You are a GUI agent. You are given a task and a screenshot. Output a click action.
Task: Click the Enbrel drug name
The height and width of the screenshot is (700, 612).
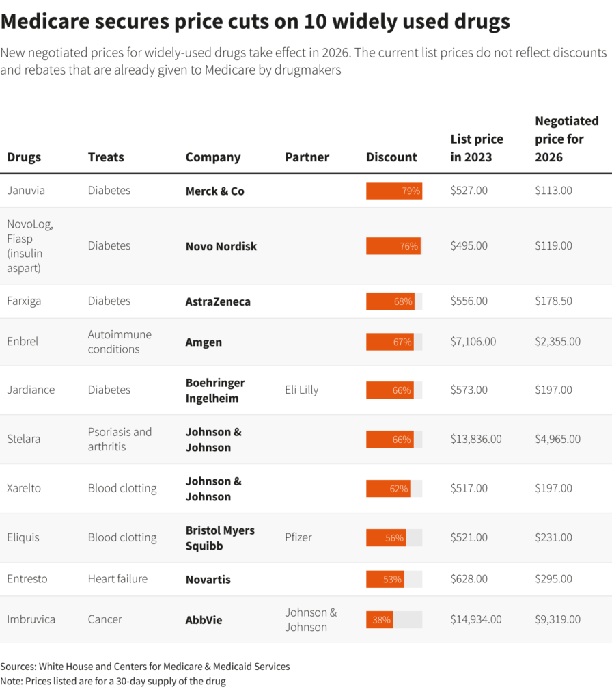click(23, 342)
